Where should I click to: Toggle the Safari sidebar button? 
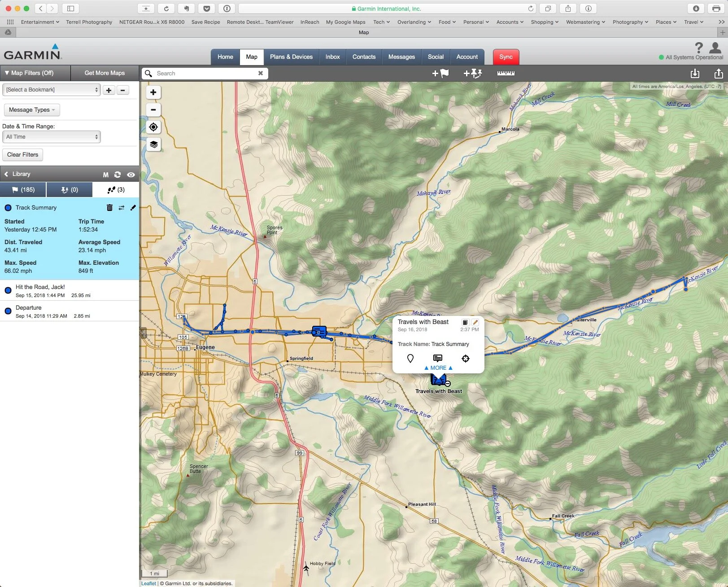click(70, 9)
